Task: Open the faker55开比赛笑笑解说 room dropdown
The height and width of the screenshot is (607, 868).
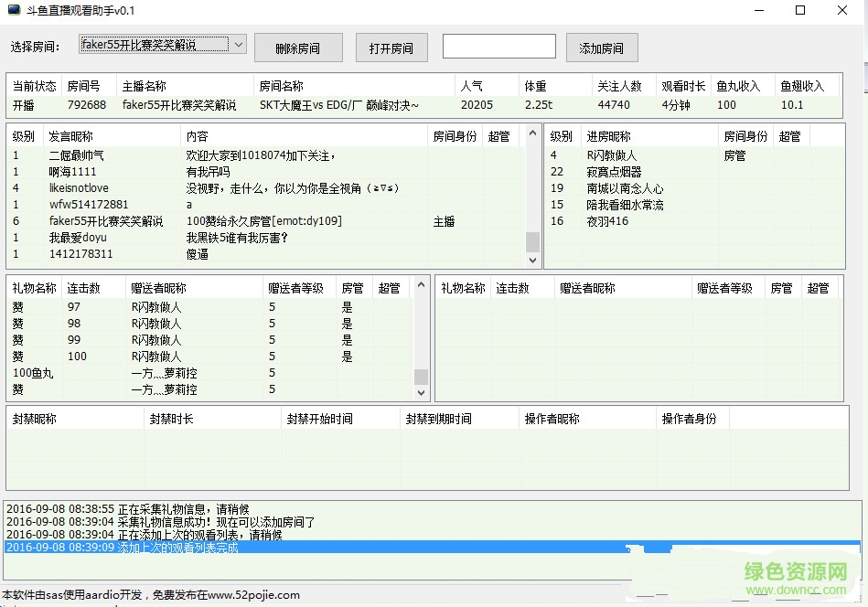Action: pyautogui.click(x=238, y=43)
